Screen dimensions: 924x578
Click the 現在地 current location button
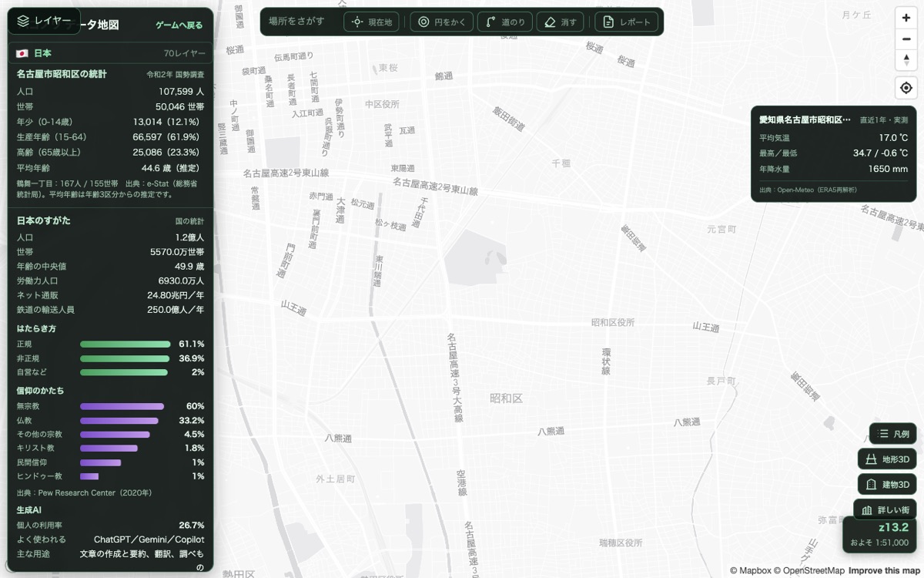point(372,22)
